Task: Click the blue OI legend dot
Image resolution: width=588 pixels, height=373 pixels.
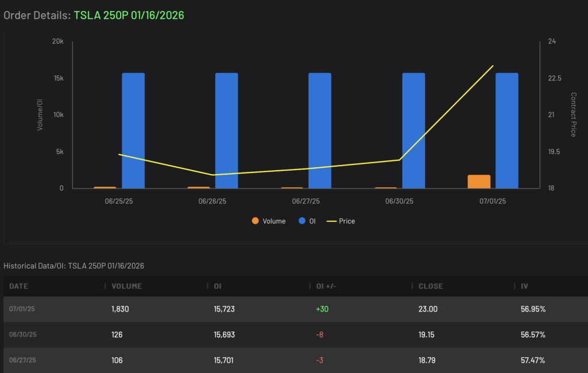Action: pos(302,221)
